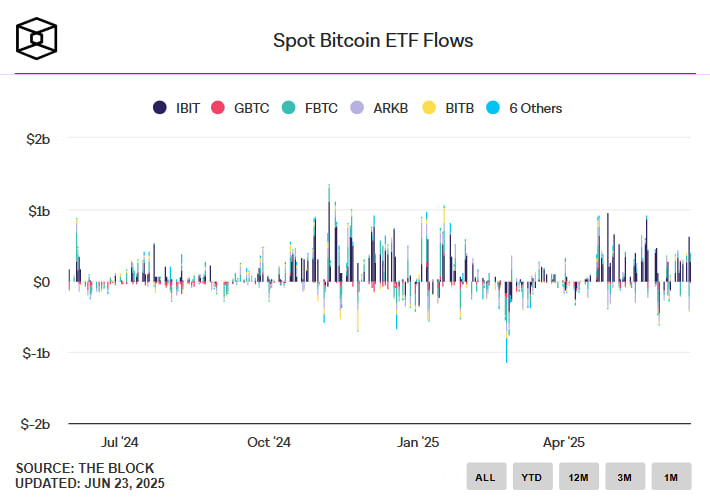Click the largest outflow bar near March
This screenshot has height=500, width=710.
coord(507,322)
